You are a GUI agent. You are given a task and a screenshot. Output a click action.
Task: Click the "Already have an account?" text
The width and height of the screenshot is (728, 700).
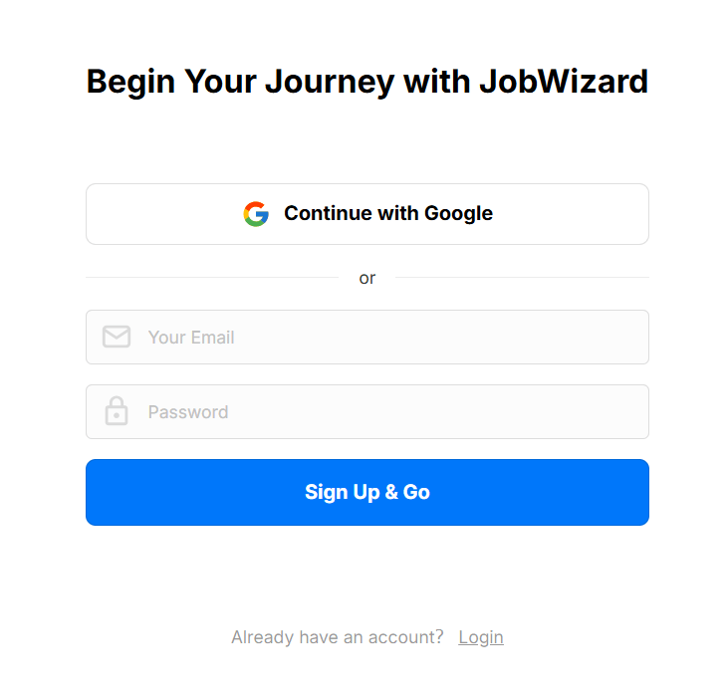pyautogui.click(x=338, y=637)
